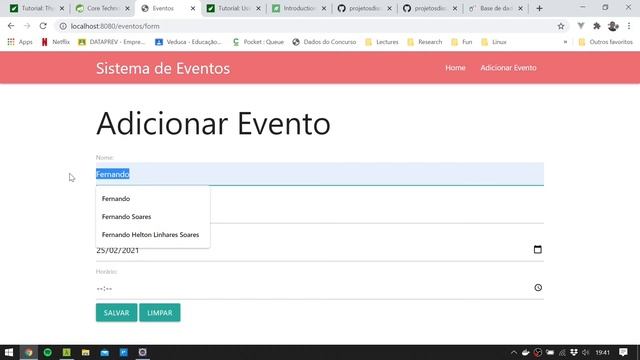This screenshot has height=360, width=640.
Task: Switch to the Introduction tab
Action: [x=299, y=8]
